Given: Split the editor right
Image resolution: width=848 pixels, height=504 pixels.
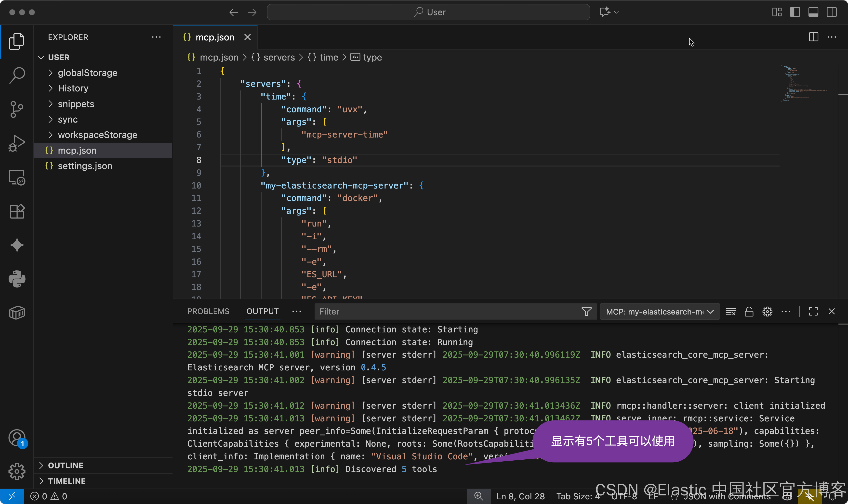Looking at the screenshot, I should point(814,37).
